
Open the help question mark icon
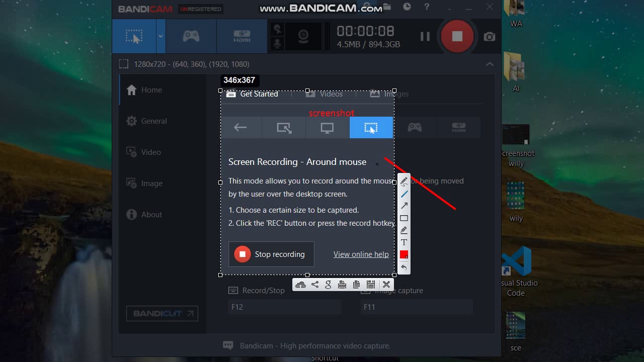tap(427, 7)
